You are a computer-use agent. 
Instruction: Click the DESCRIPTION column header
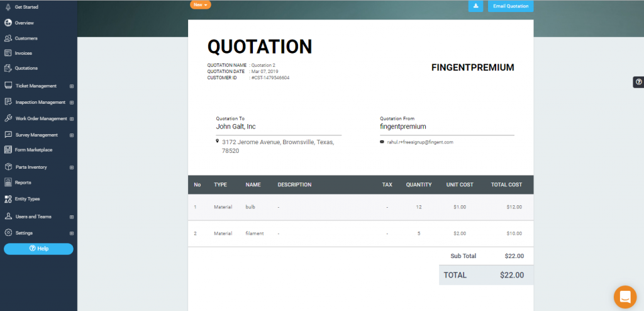(x=294, y=184)
